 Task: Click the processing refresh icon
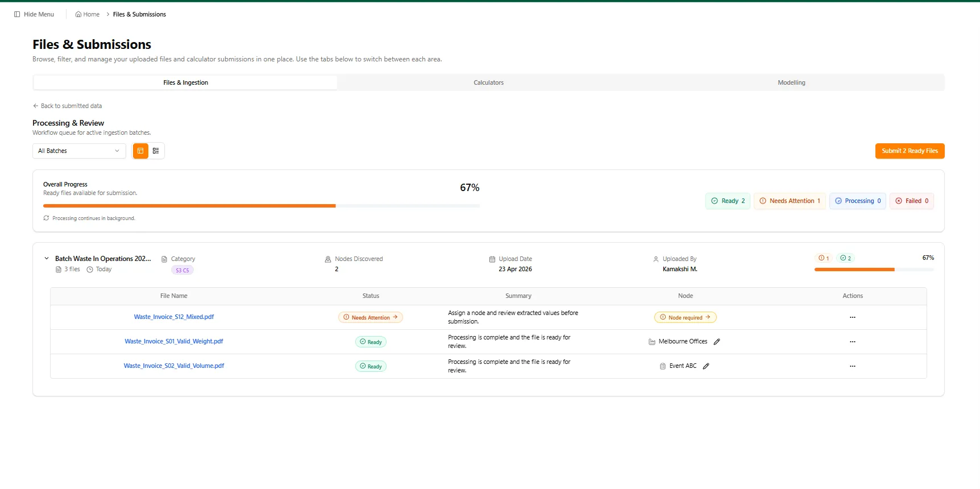(46, 218)
